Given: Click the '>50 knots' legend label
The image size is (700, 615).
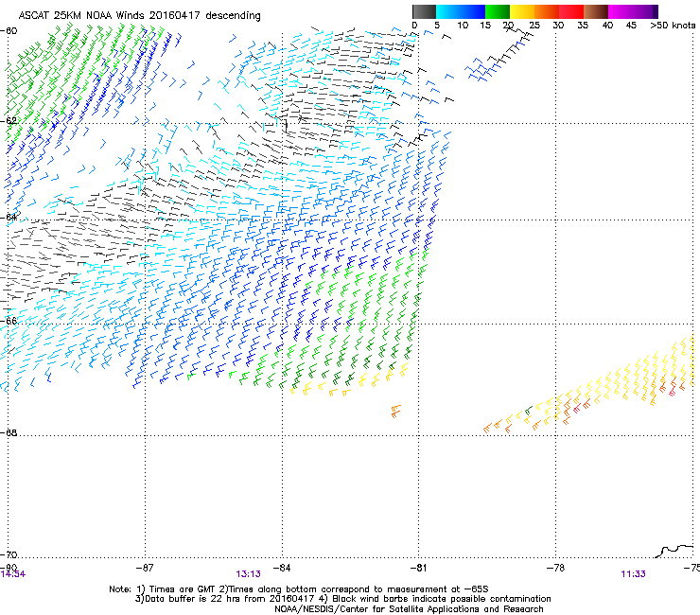Looking at the screenshot, I should click(673, 26).
